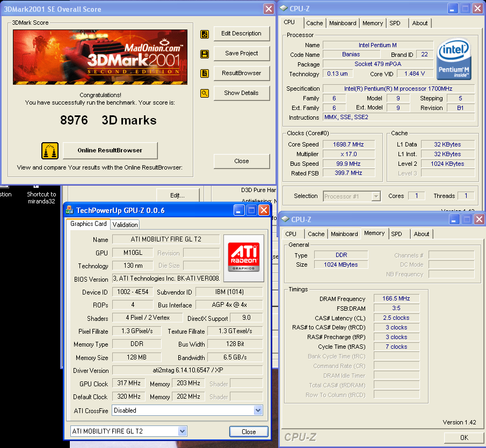Click OK in the lower CPU-Z window

click(464, 437)
